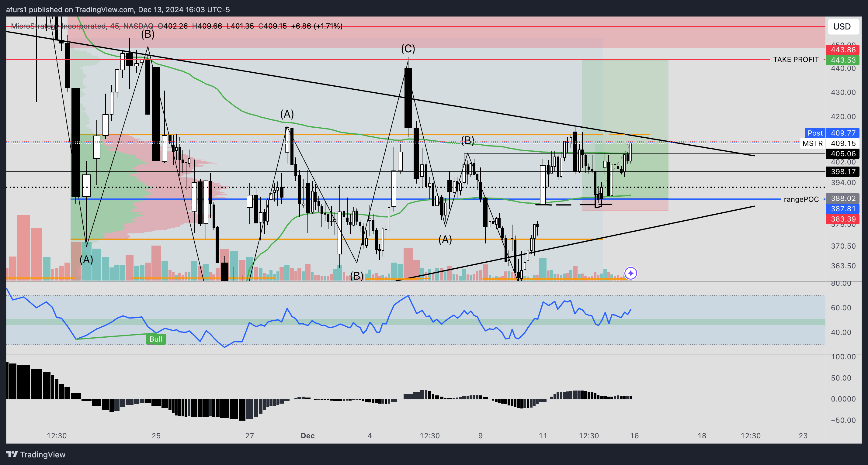This screenshot has height=465, width=868.
Task: Click the 405.06 black price tag
Action: pos(843,154)
